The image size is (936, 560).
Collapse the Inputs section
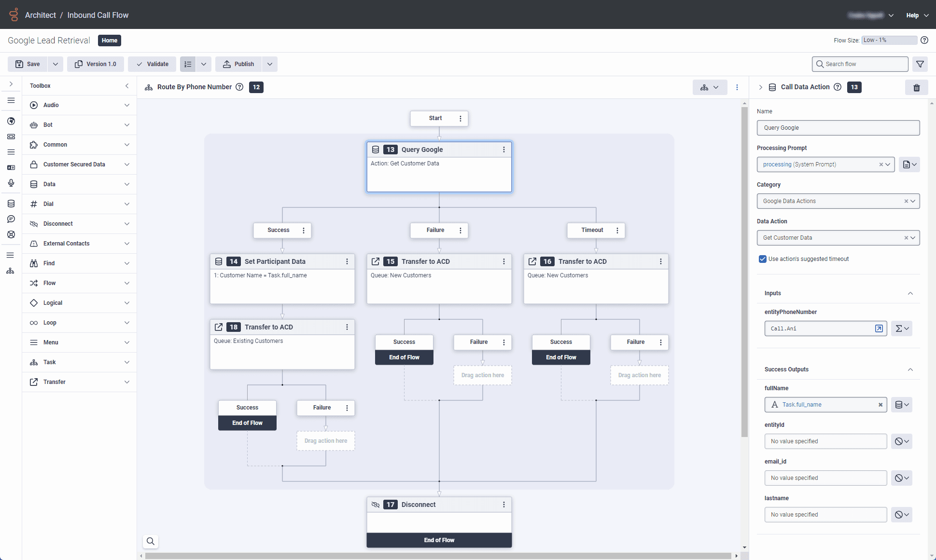(910, 293)
